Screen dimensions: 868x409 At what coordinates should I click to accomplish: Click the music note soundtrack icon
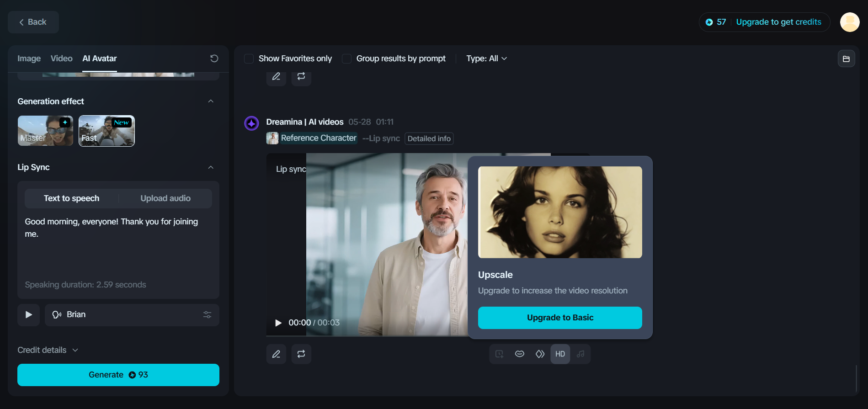point(580,354)
